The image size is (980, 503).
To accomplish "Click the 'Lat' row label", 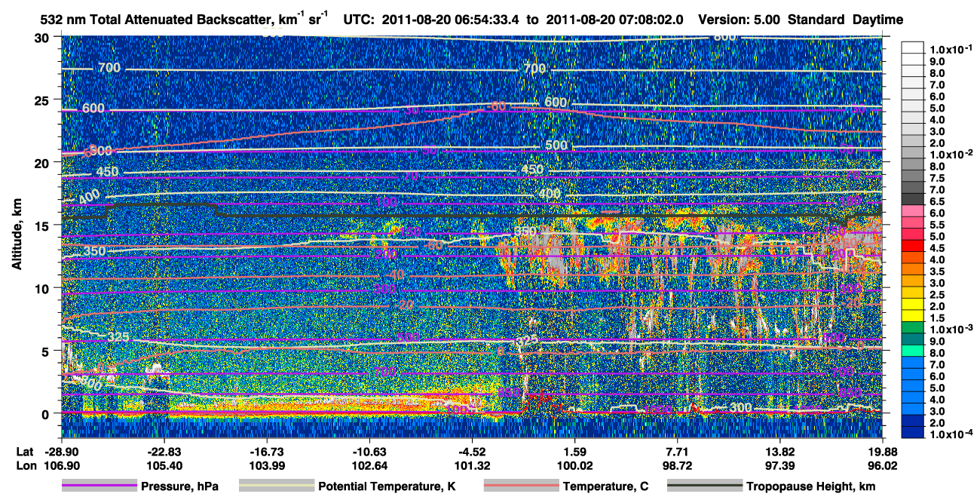I will pos(24,451).
